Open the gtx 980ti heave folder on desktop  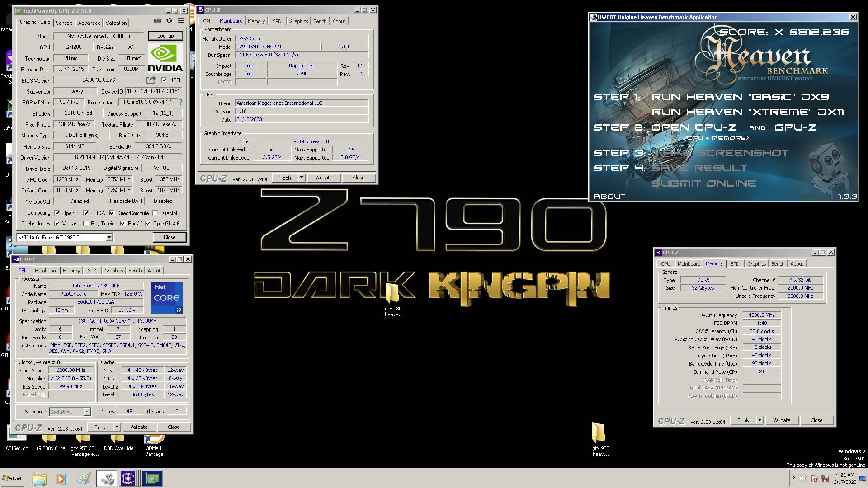[x=394, y=300]
